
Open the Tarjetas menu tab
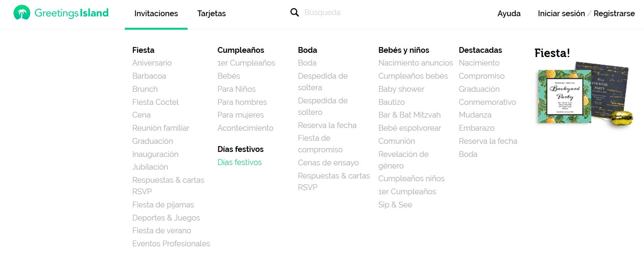(211, 13)
